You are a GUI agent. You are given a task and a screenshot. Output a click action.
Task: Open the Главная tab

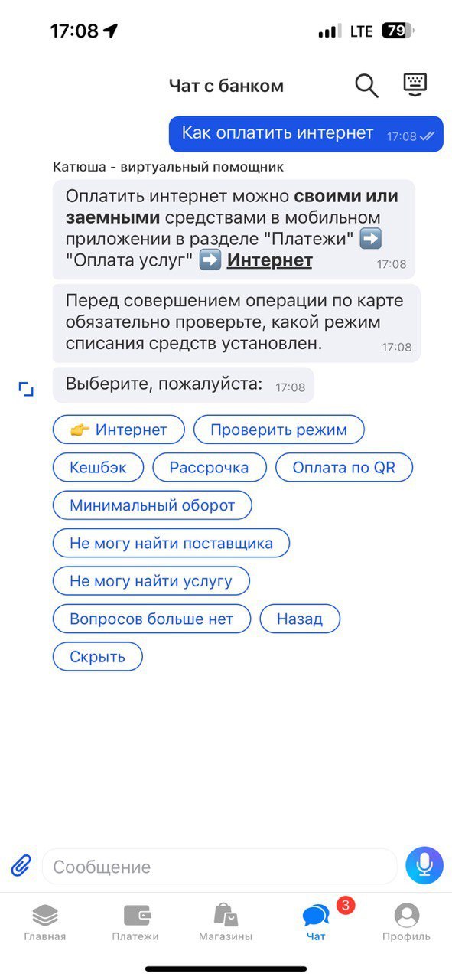point(45,923)
